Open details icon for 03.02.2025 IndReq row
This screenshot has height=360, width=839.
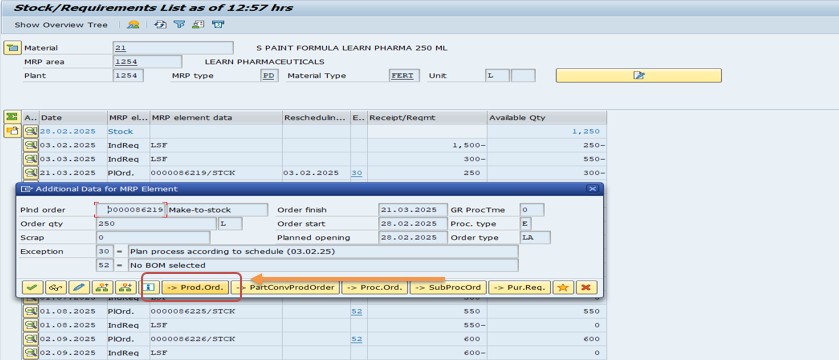coord(30,145)
